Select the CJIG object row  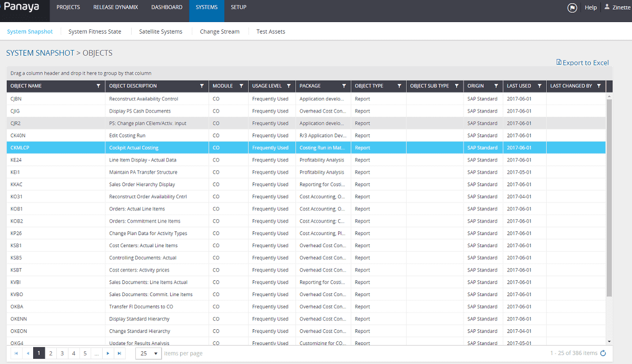click(x=306, y=111)
